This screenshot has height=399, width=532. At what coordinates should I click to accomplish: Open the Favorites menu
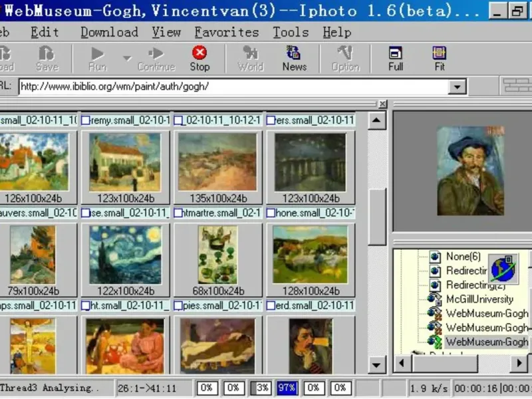pyautogui.click(x=227, y=32)
